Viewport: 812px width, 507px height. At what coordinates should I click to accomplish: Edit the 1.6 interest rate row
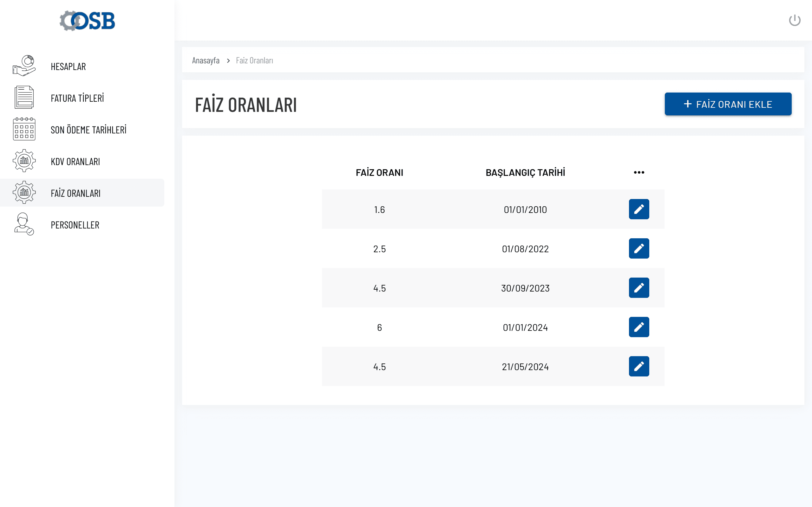(638, 209)
